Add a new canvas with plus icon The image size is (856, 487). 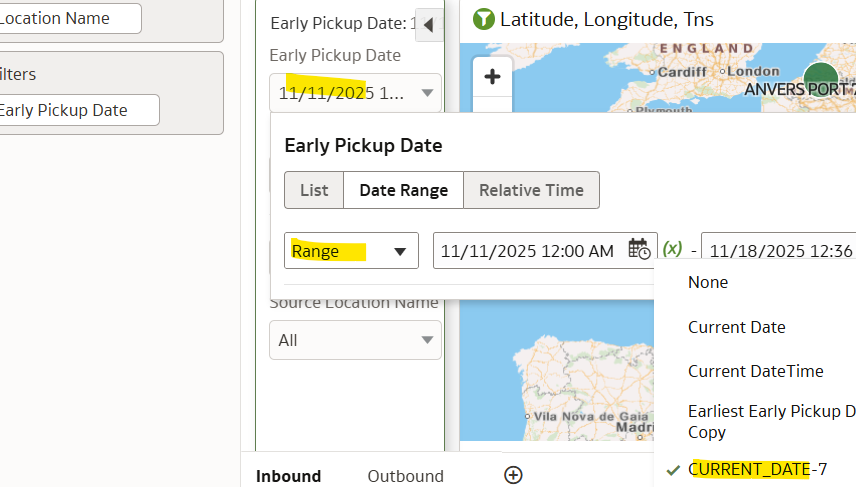click(x=513, y=475)
